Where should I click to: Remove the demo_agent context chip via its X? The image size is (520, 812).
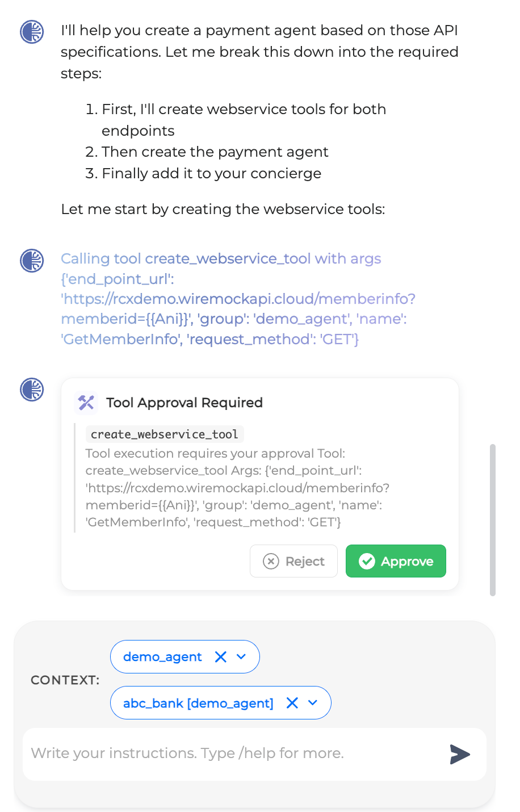pyautogui.click(x=220, y=656)
